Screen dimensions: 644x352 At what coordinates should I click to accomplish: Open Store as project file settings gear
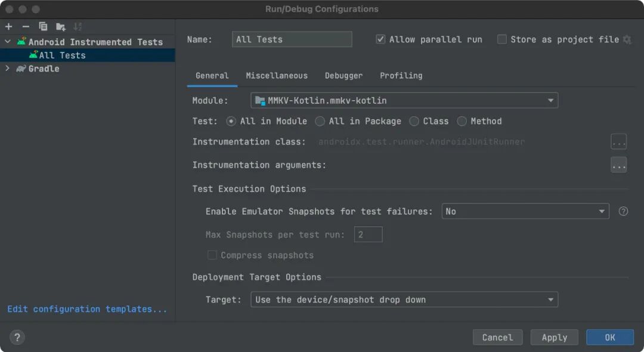click(x=627, y=39)
